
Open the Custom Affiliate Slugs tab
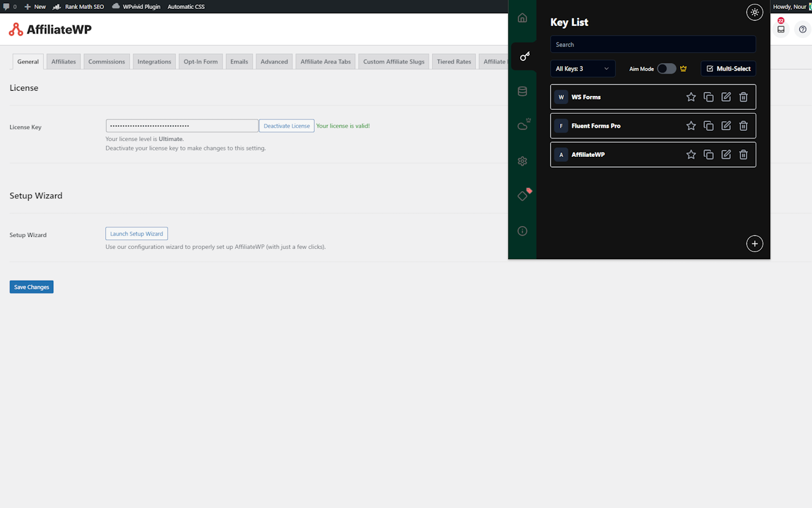[x=394, y=62]
